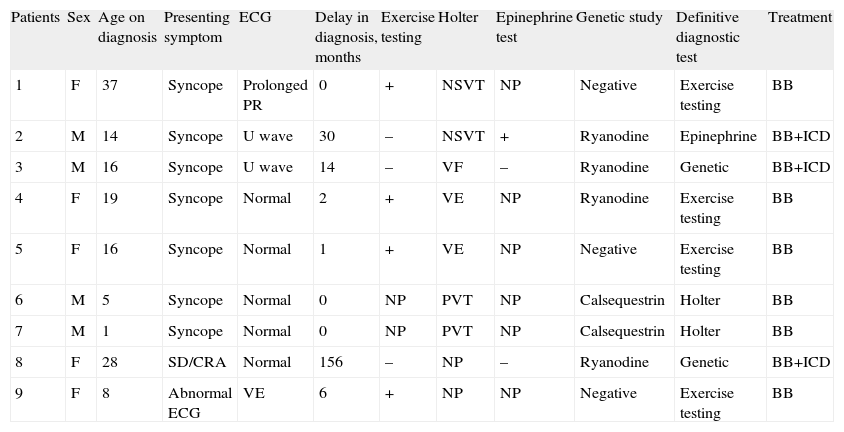Click the Prolonged PR cell

pos(275,95)
